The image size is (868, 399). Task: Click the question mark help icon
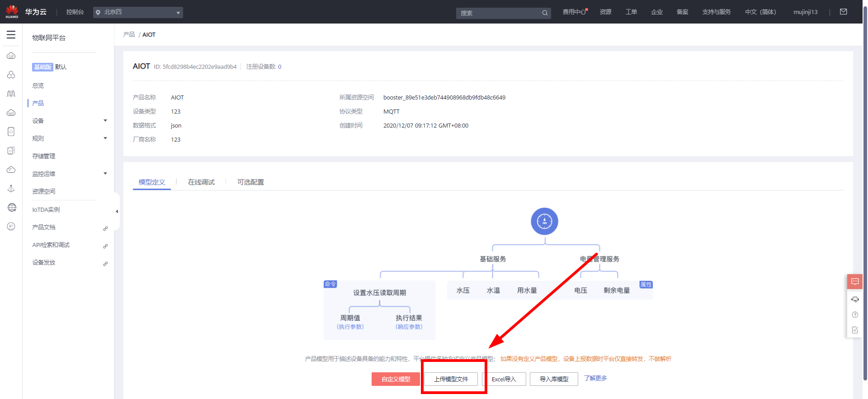(855, 315)
